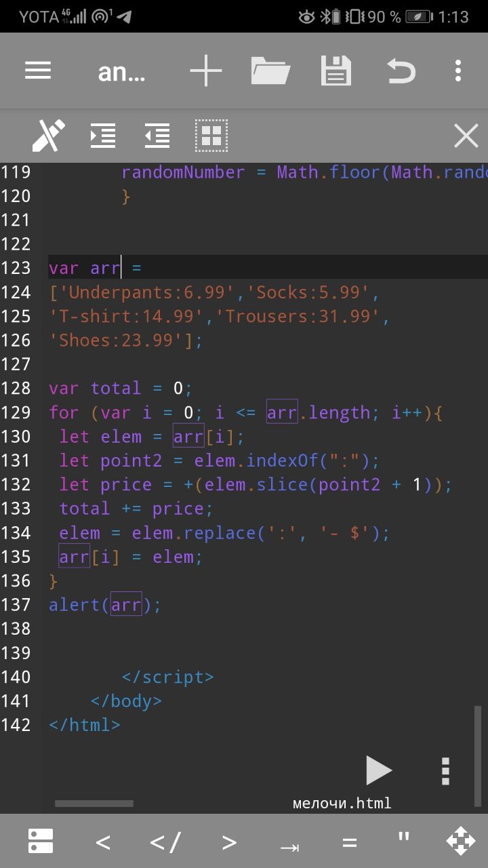
Task: Create a new file with plus icon
Action: click(205, 71)
